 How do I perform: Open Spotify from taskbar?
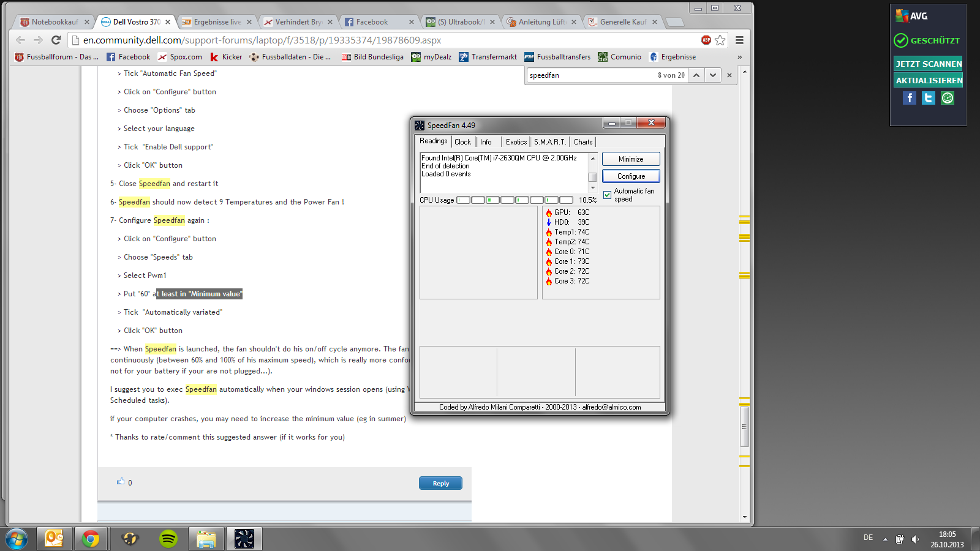168,539
